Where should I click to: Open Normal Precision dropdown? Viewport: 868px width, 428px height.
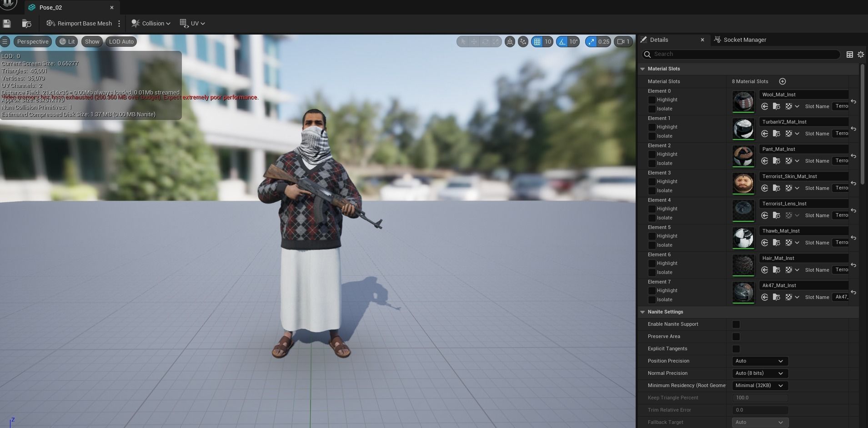(760, 373)
